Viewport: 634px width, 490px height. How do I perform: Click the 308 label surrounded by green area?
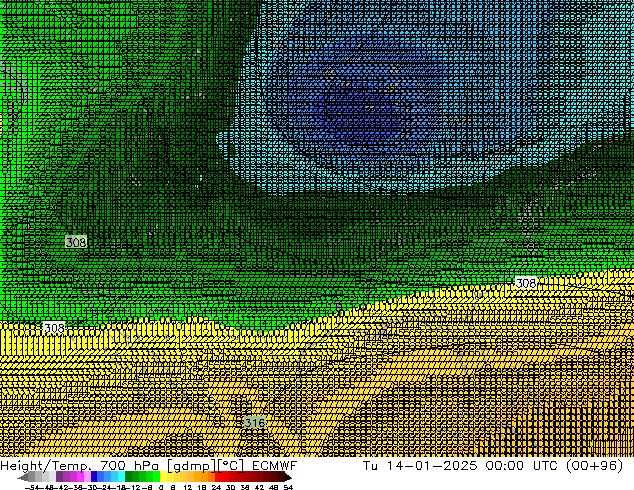76,242
